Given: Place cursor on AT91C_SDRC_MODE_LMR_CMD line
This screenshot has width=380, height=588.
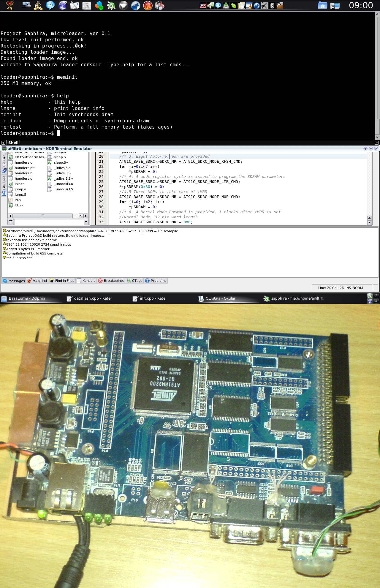Looking at the screenshot, I should (180, 182).
